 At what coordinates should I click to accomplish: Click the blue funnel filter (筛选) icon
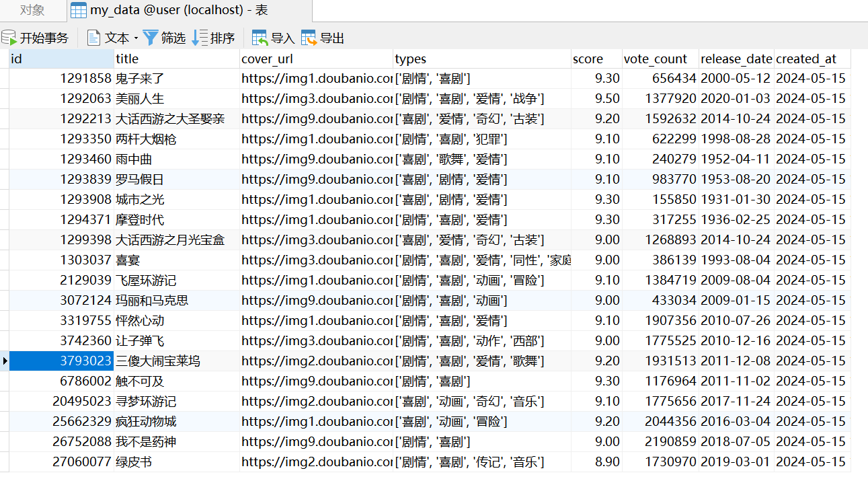(x=149, y=37)
